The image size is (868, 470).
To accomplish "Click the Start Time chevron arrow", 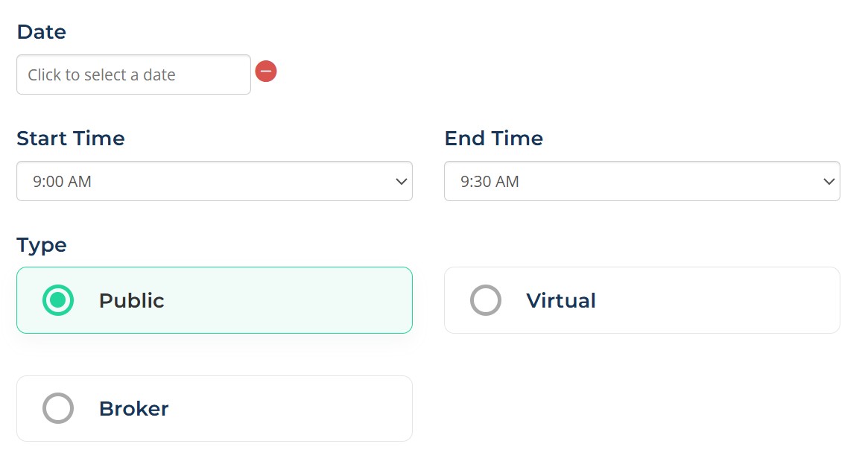I will (x=402, y=182).
